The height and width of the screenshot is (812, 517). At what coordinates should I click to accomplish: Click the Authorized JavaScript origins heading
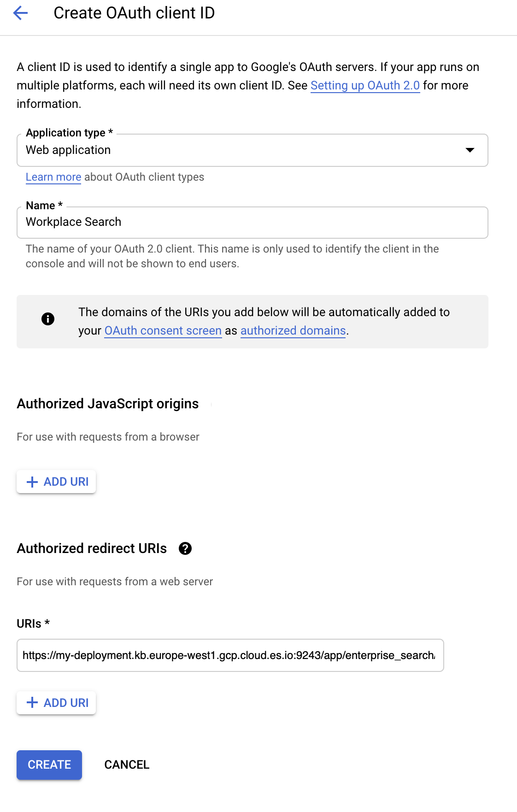point(108,404)
